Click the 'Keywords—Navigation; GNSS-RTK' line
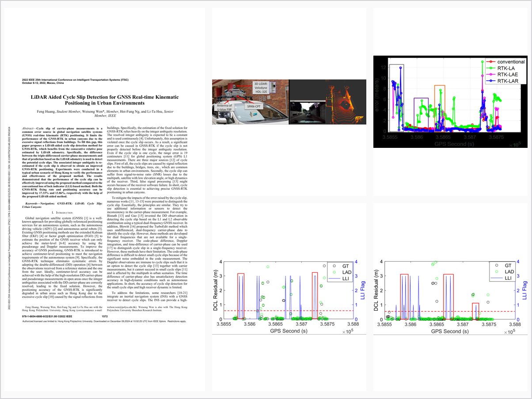The height and width of the screenshot is (399, 532). [x=62, y=205]
